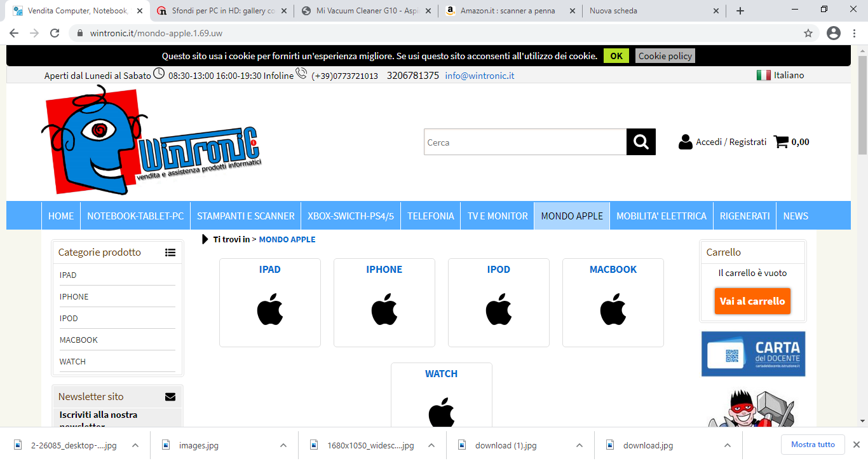Close the downloads bar

tap(856, 445)
